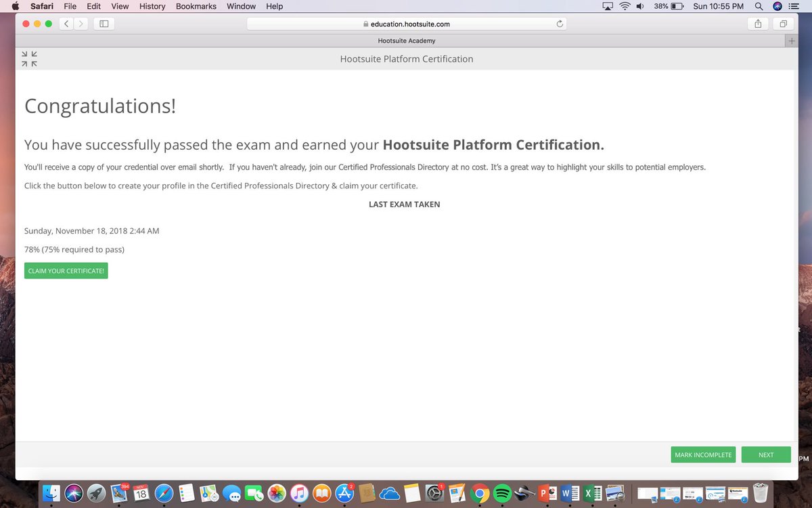Open the Help menu
Viewport: 812px width, 508px height.
click(x=275, y=6)
